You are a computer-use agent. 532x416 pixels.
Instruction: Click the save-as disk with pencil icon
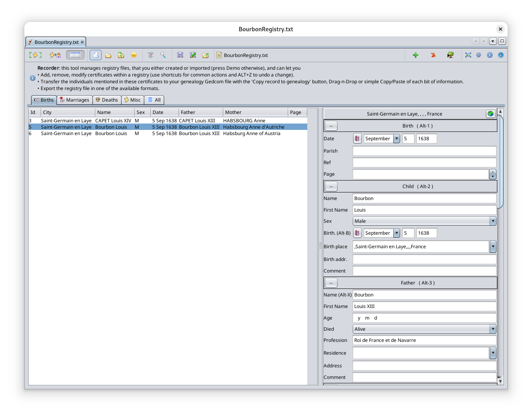point(193,55)
